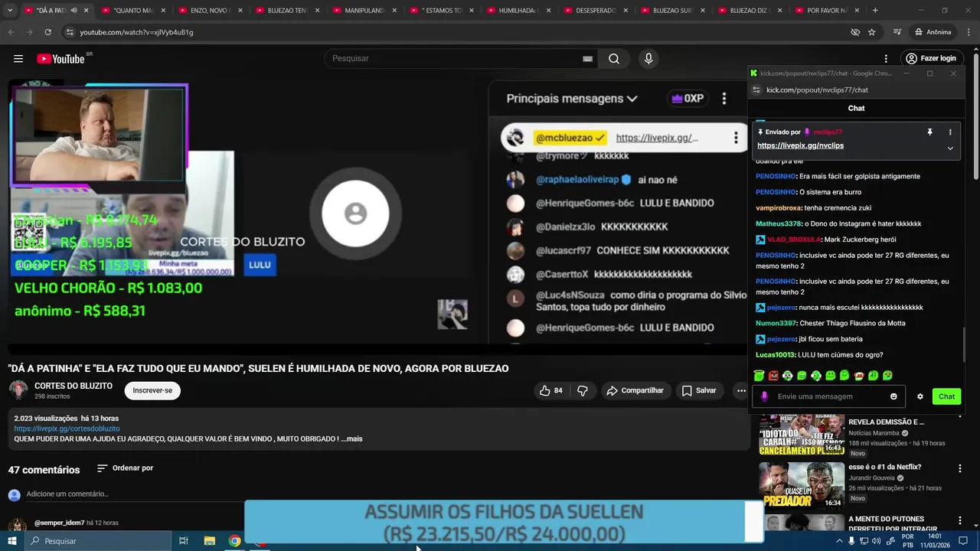Subscribe with the Inscrever-se button
Image resolution: width=980 pixels, height=551 pixels.
click(x=152, y=390)
